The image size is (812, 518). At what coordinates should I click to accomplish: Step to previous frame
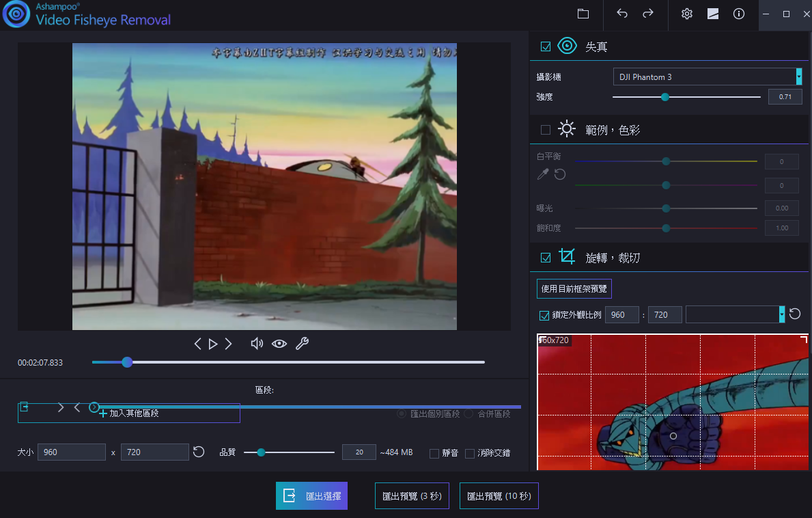click(x=197, y=344)
